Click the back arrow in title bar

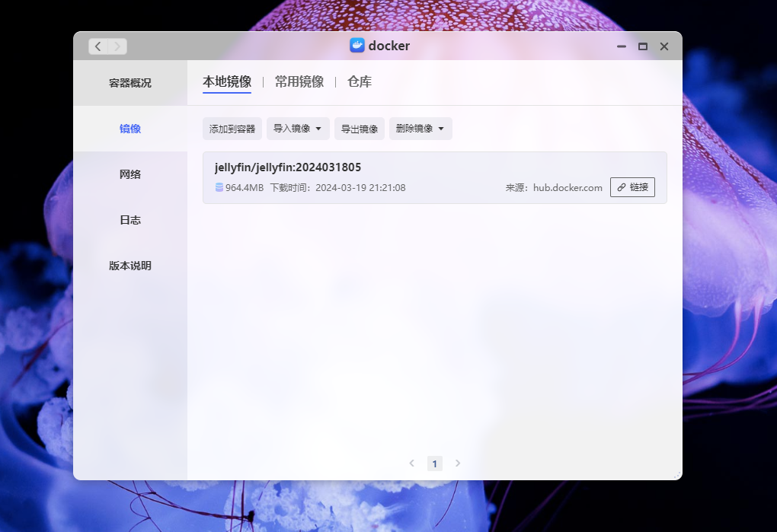click(98, 46)
